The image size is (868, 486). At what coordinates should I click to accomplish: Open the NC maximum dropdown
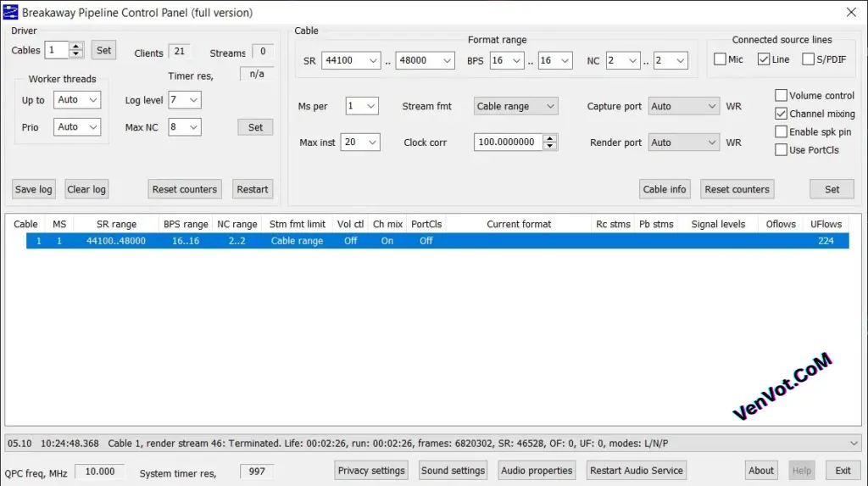(x=670, y=60)
